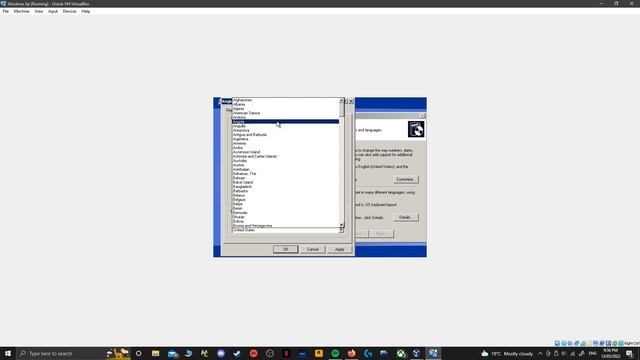Open Steam from the taskbar

click(x=237, y=353)
